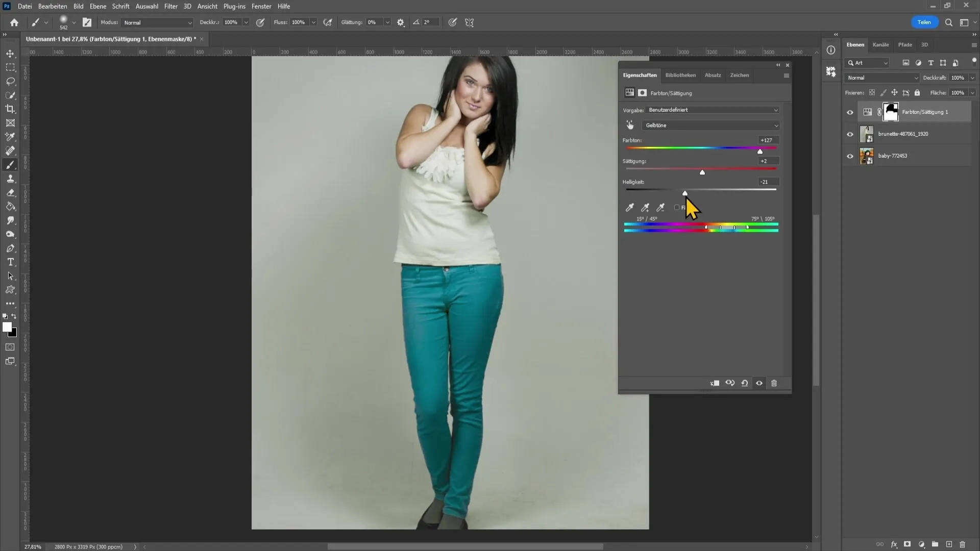Open the Vorgabe Benutzerdefiniert dropdown
Viewport: 980px width, 551px height.
pyautogui.click(x=713, y=110)
